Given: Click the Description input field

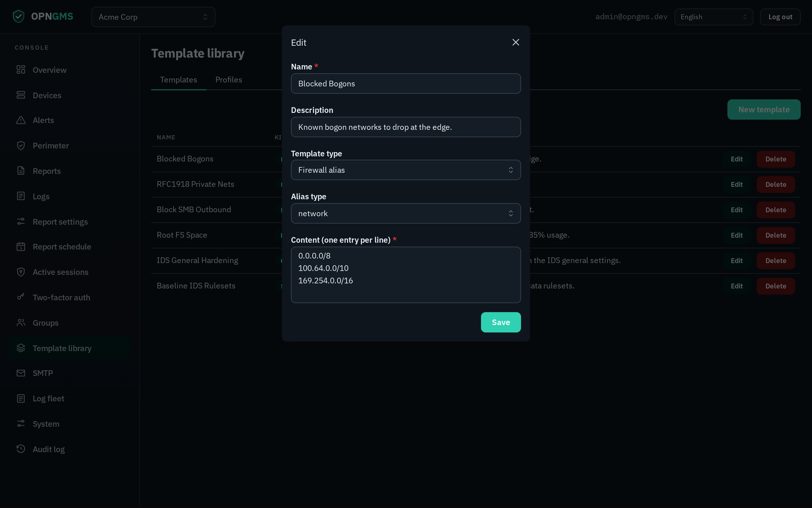Looking at the screenshot, I should (406, 127).
